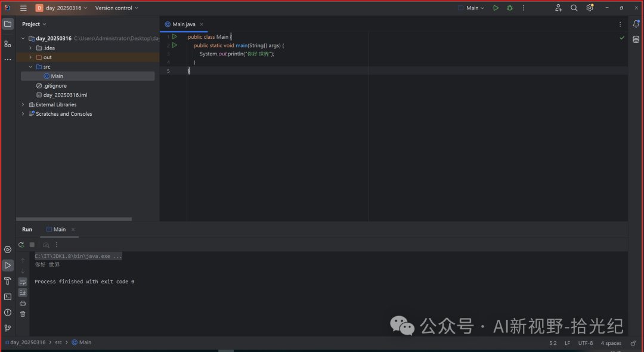Click project tree horizontal scrollbar
The image size is (644, 352).
(x=74, y=219)
